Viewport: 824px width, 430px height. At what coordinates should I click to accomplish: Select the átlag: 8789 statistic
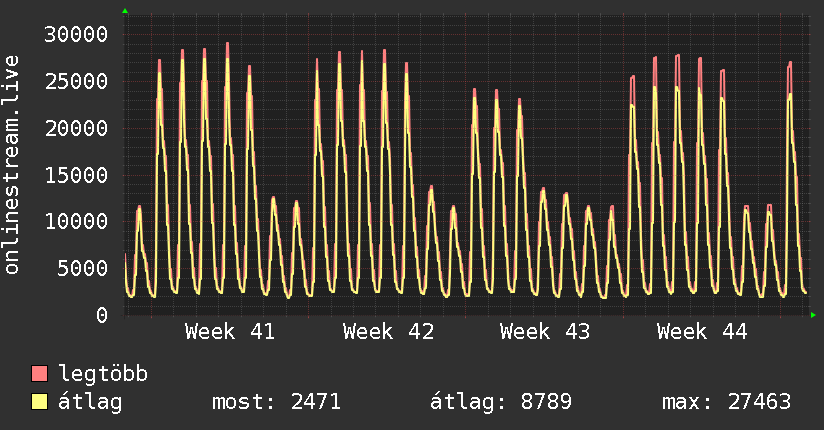tap(501, 402)
